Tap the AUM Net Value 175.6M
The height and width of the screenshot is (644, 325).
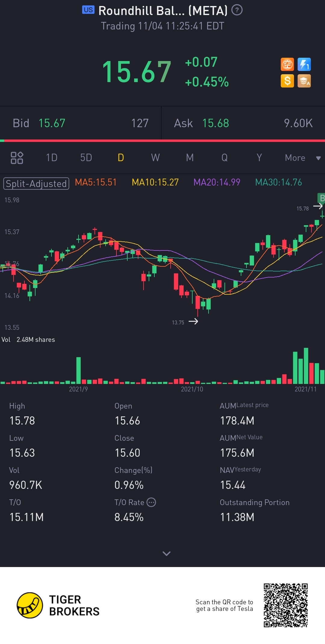coord(237,453)
